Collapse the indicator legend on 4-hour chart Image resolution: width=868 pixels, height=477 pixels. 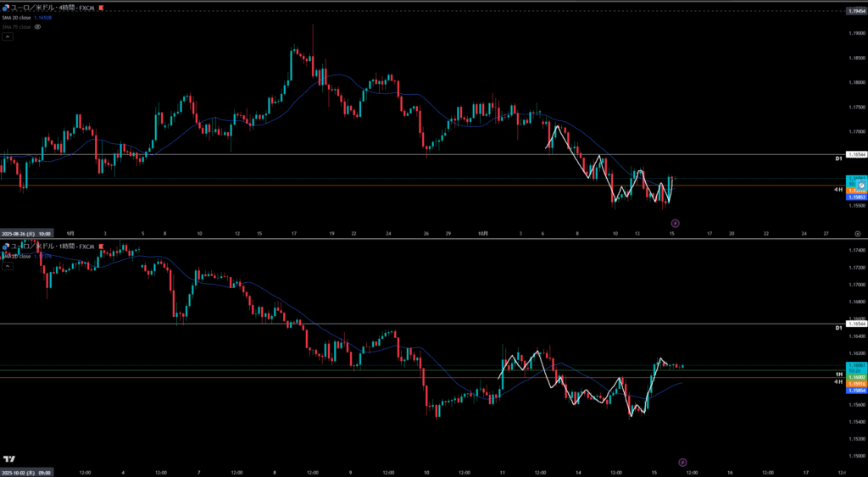8,36
